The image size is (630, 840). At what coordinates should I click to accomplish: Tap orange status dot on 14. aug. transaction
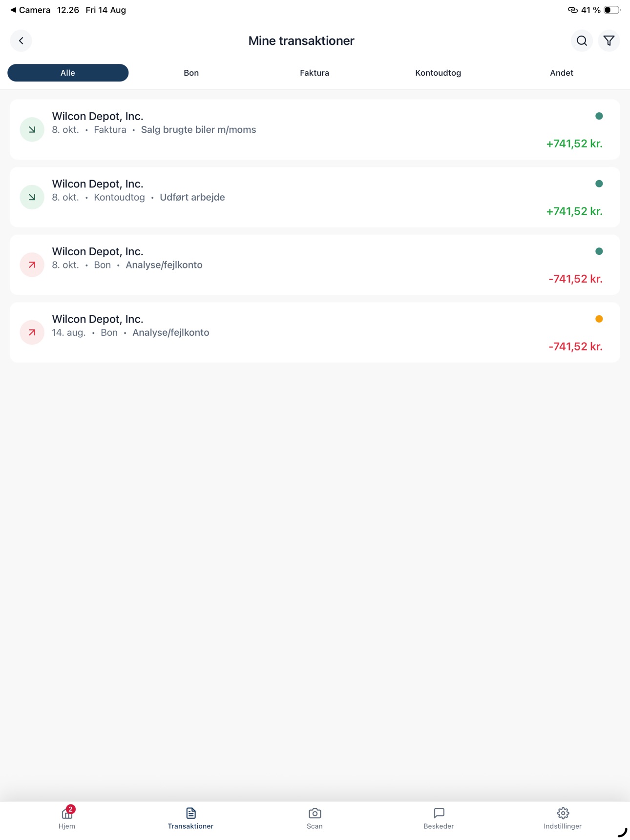(x=599, y=319)
